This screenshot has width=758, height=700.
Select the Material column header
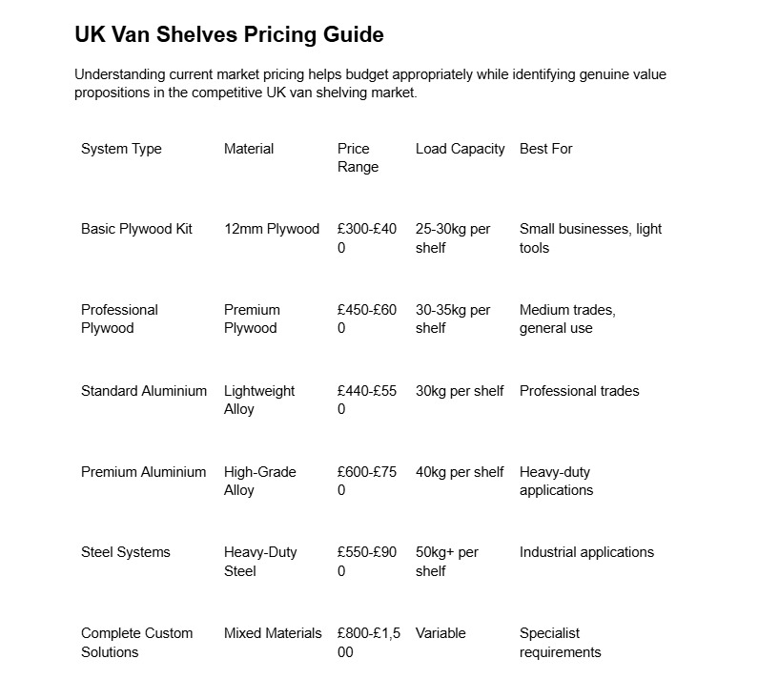pyautogui.click(x=249, y=149)
